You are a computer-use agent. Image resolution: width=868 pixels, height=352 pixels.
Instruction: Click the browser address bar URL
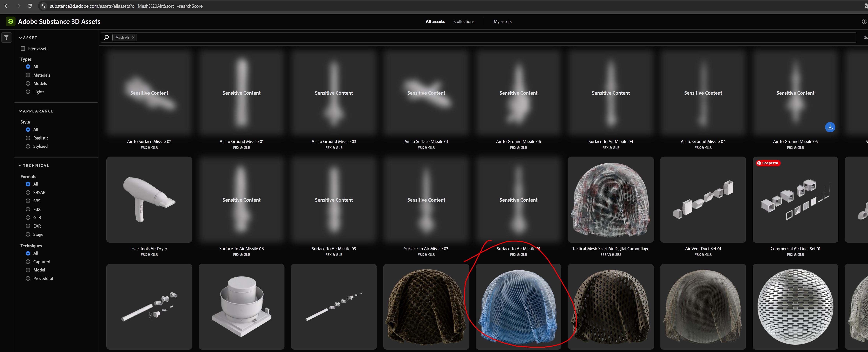coord(126,6)
